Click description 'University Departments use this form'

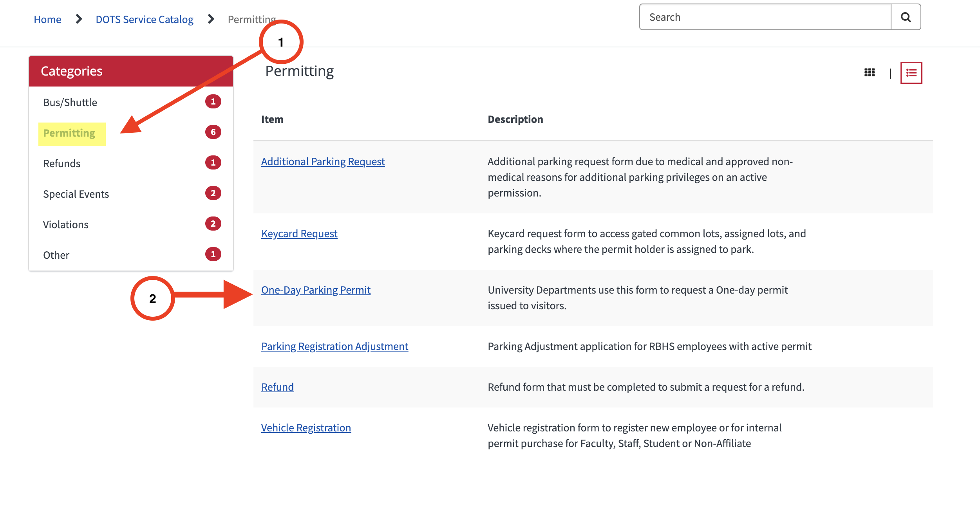click(638, 298)
